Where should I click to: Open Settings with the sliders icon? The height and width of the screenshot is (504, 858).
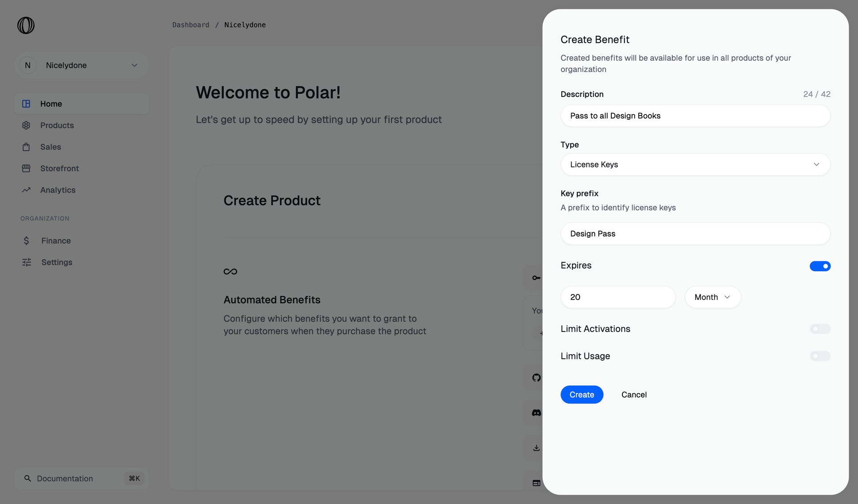pyautogui.click(x=26, y=262)
